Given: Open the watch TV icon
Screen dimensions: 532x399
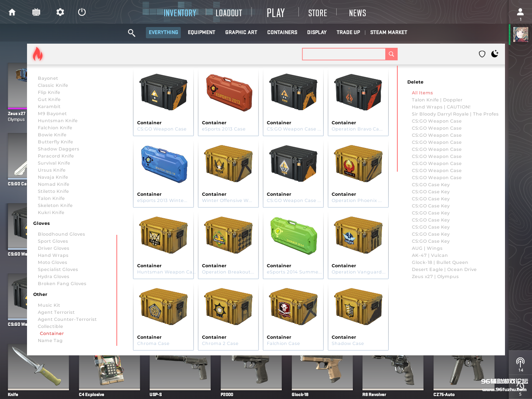Looking at the screenshot, I should [36, 12].
